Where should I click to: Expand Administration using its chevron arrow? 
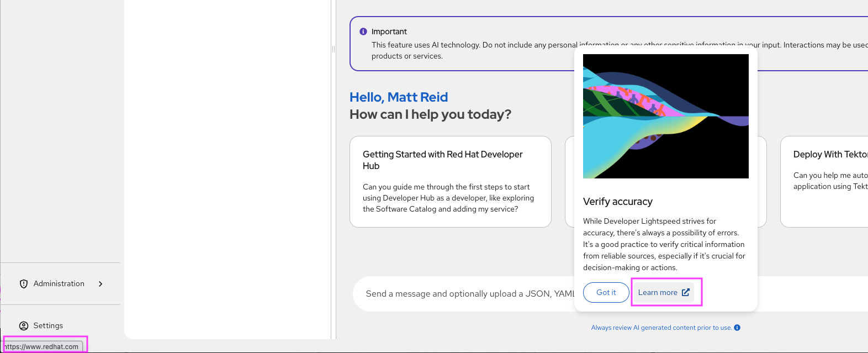coord(100,284)
